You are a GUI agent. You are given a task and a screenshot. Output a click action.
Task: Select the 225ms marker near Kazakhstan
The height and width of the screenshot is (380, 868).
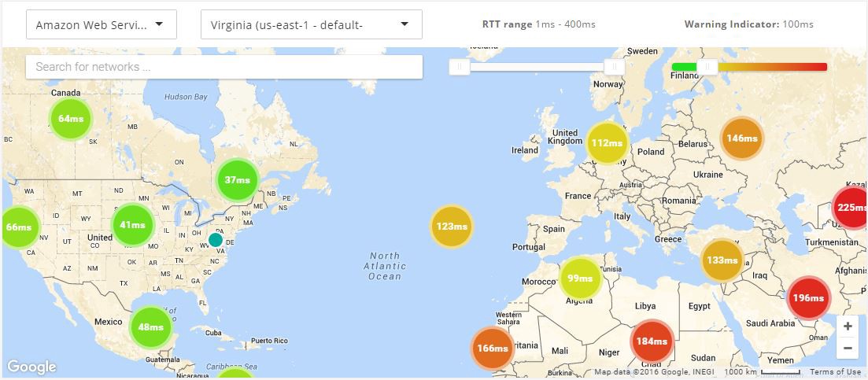850,208
